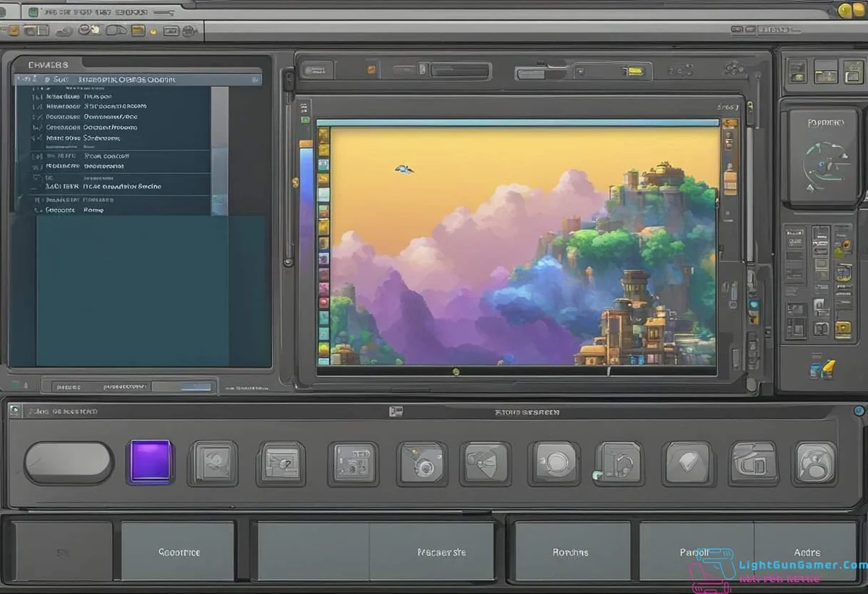This screenshot has width=868, height=594.
Task: Click the "Goochrice" button at the bottom
Action: 178,552
